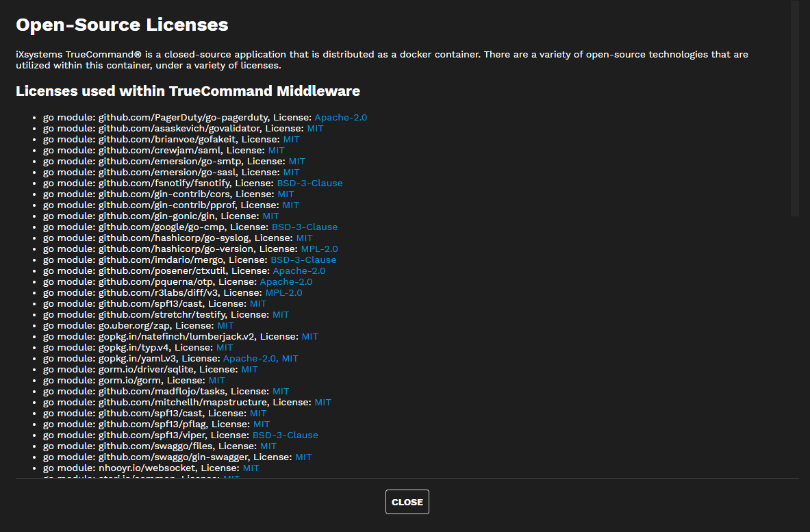The height and width of the screenshot is (532, 810).
Task: Open MIT link for swaggo/gin-swagger
Action: (x=303, y=457)
